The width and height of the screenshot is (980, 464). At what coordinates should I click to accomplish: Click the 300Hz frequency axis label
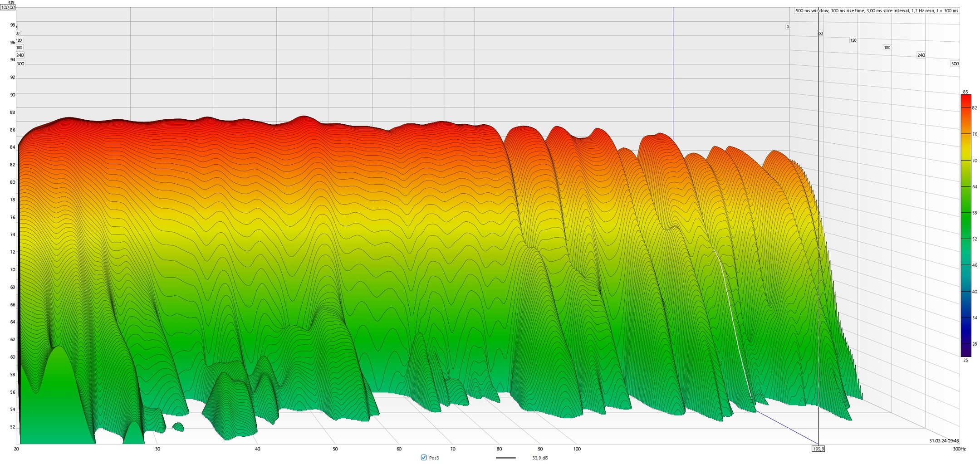point(959,449)
